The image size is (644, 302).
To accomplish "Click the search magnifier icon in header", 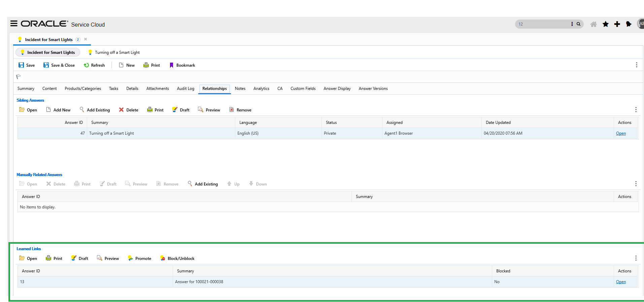I will pyautogui.click(x=578, y=24).
